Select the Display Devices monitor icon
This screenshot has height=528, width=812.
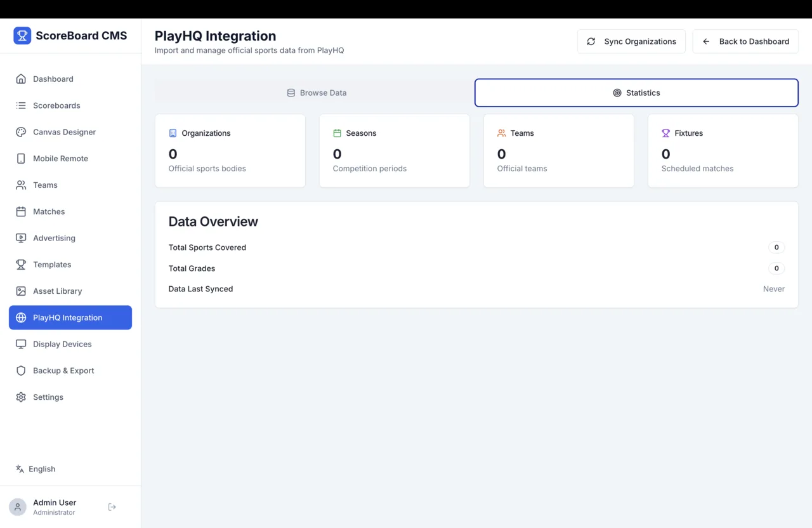(x=20, y=344)
